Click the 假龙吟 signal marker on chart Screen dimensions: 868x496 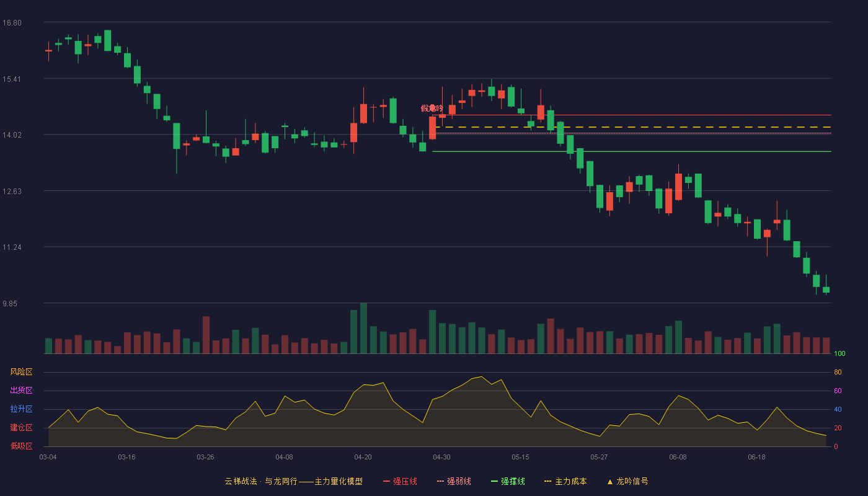[x=432, y=108]
